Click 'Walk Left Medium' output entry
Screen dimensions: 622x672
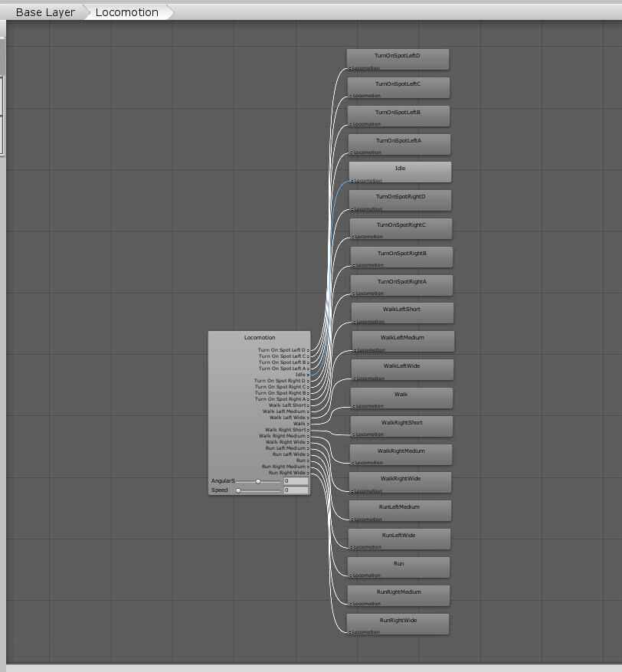point(286,411)
